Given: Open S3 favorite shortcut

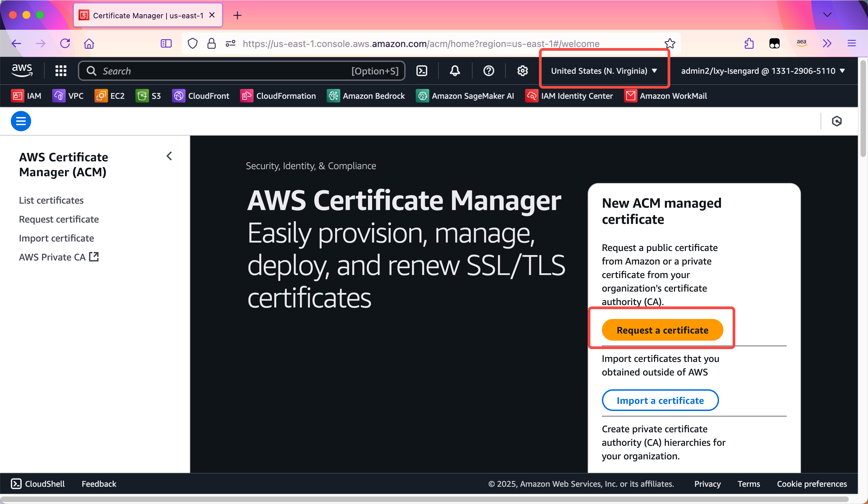Looking at the screenshot, I should click(148, 96).
